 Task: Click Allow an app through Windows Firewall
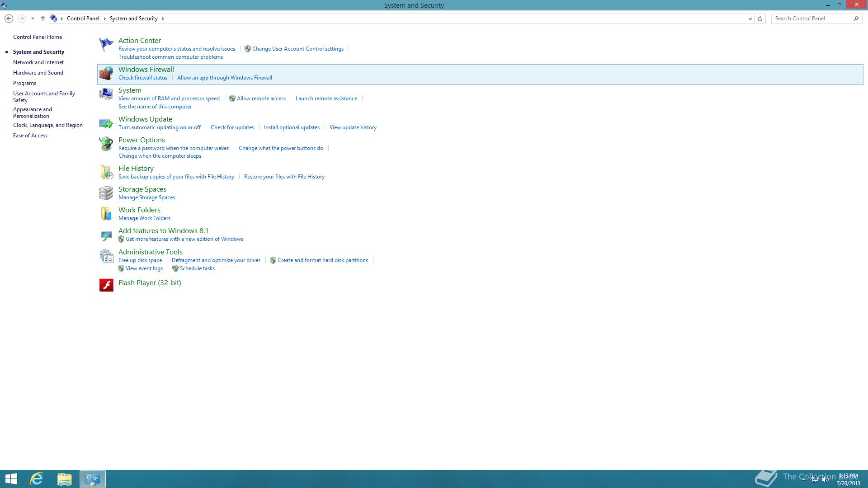(225, 78)
